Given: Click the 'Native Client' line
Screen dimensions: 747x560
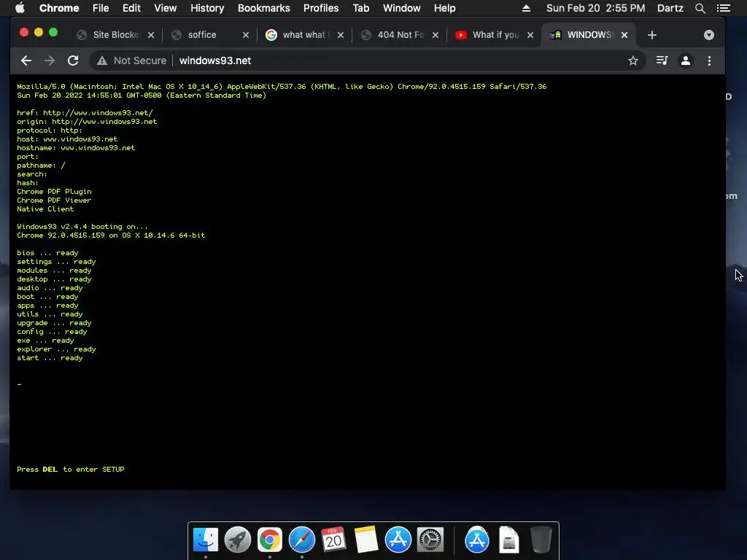Looking at the screenshot, I should 45,209.
